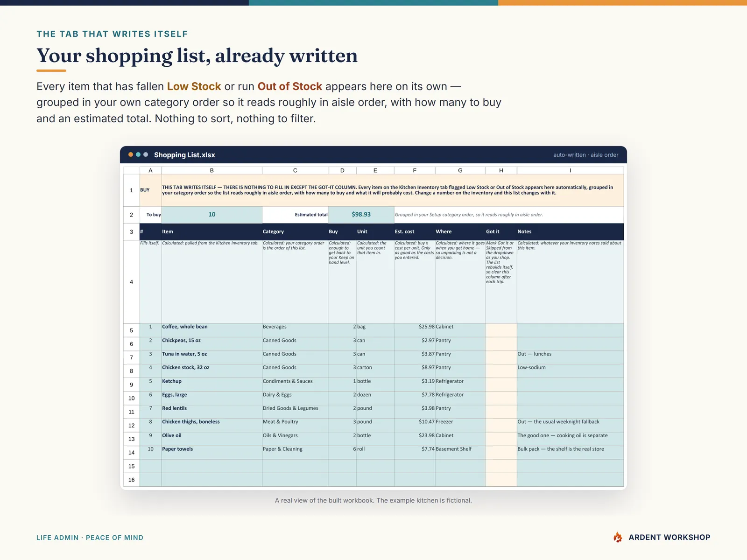The width and height of the screenshot is (747, 560).
Task: Click 'Bulk pack — the shelf is the real store' note
Action: click(x=570, y=453)
